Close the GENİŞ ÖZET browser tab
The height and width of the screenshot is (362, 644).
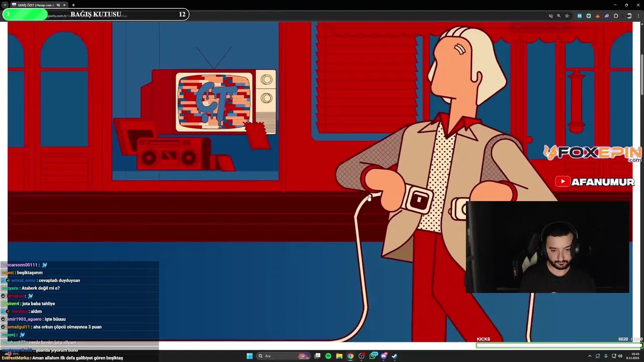coord(64,5)
